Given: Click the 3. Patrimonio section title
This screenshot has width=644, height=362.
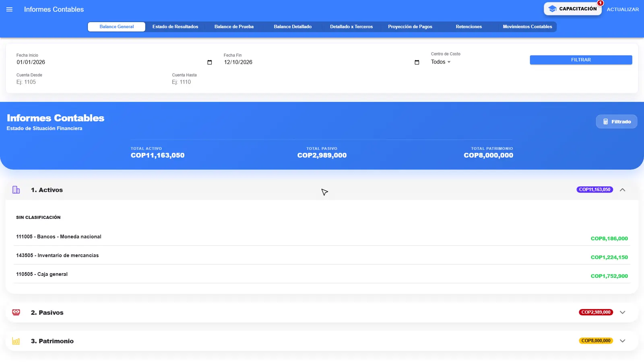Looking at the screenshot, I should pyautogui.click(x=52, y=341).
